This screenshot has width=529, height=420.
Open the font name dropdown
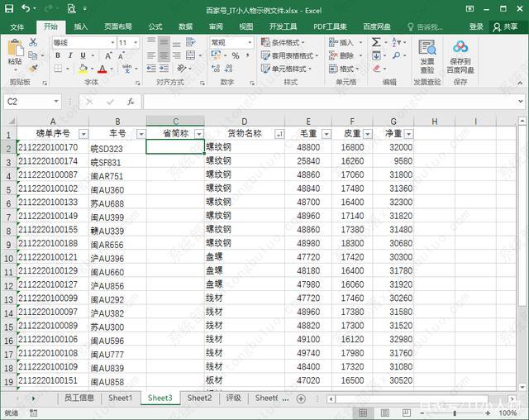point(113,42)
